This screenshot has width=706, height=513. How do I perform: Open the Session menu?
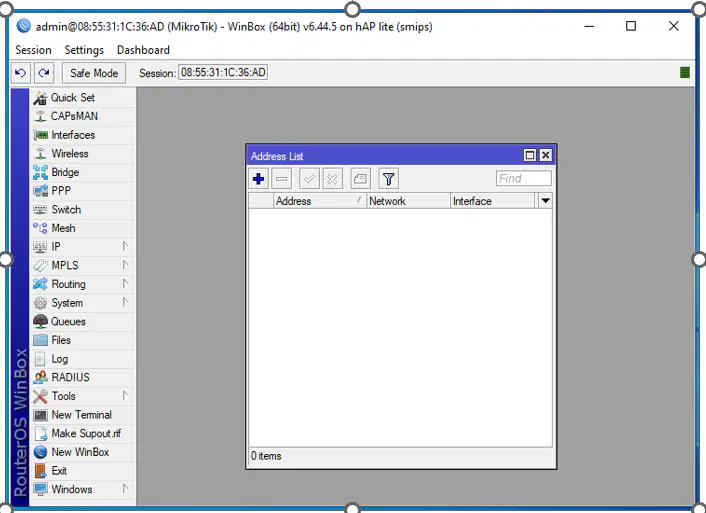pos(33,50)
